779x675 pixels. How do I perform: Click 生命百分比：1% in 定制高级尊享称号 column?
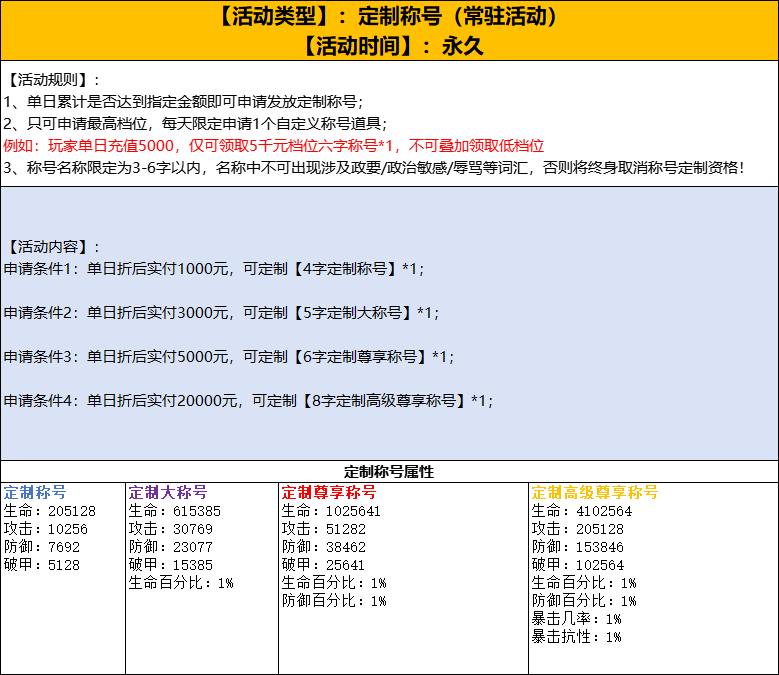(x=584, y=582)
